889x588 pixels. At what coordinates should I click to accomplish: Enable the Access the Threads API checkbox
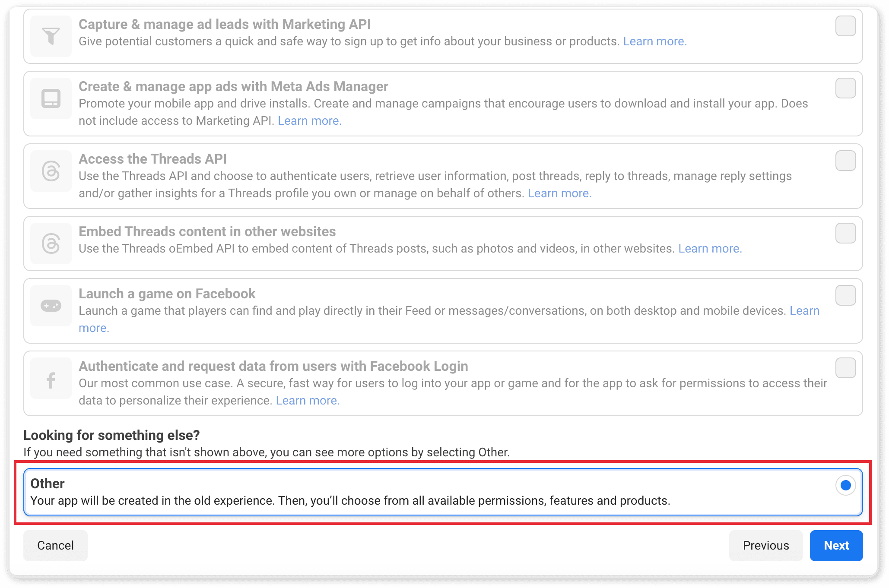[x=845, y=161]
